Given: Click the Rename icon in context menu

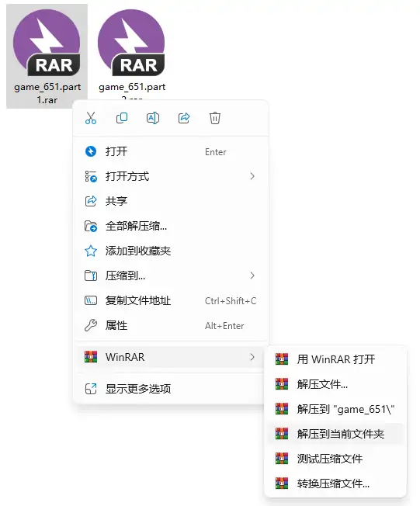Looking at the screenshot, I should (x=153, y=118).
